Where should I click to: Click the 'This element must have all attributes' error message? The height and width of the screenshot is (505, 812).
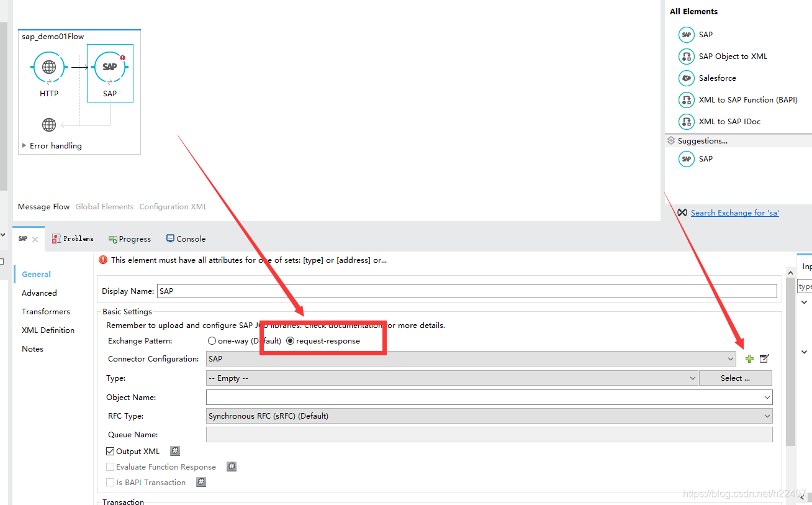249,260
